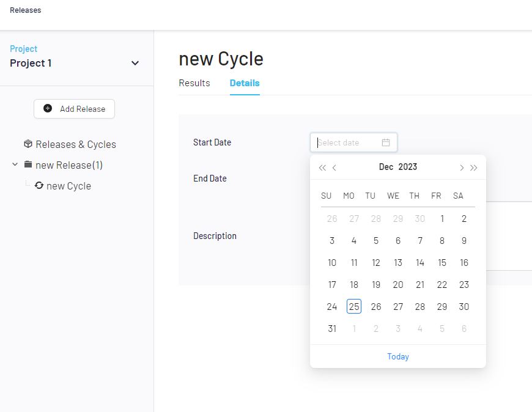Click the plus icon in Add Release

(x=48, y=108)
